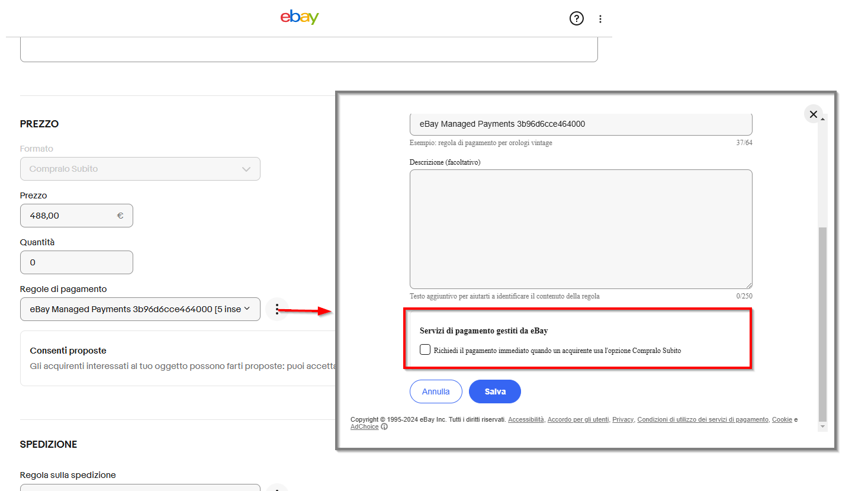The image size is (868, 491).
Task: Enable immediate payment for Compralo Subito
Action: point(425,350)
